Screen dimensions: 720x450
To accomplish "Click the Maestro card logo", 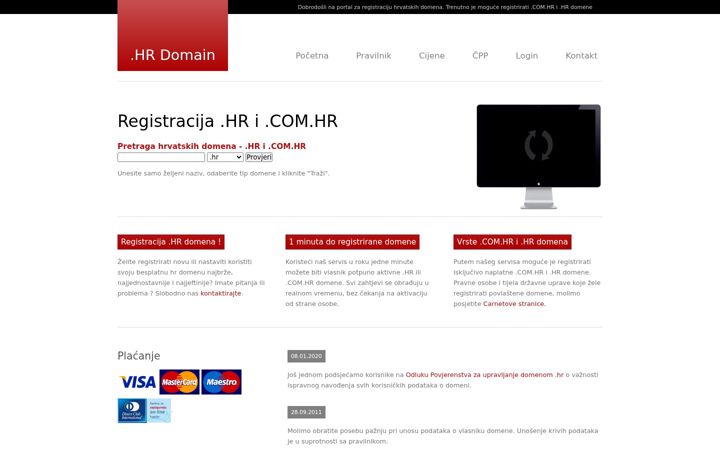I will click(x=221, y=382).
